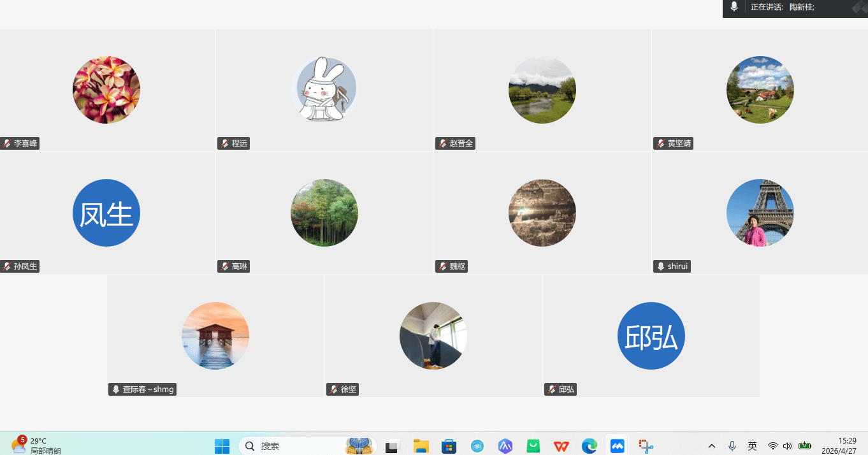This screenshot has height=455, width=868.
Task: Open the snipping tool taskbar icon
Action: [646, 446]
